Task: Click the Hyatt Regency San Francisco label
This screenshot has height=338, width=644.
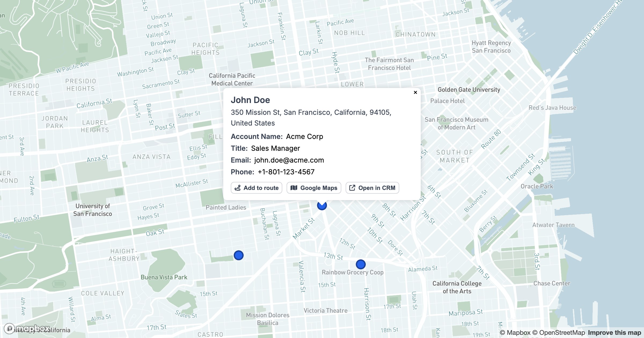Action: [491, 47]
